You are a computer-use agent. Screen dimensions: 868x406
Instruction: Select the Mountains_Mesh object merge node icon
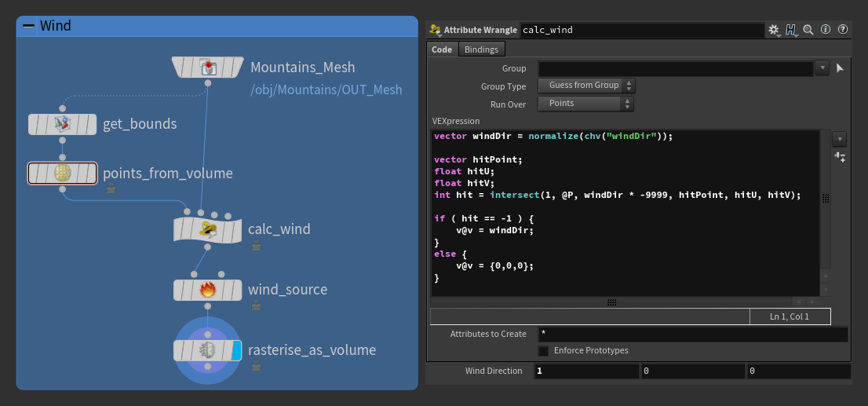(x=208, y=68)
